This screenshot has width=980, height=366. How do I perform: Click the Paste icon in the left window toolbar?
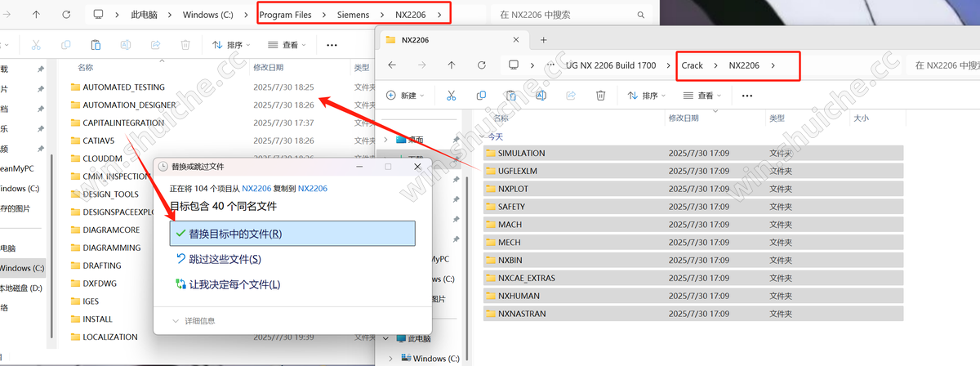(x=96, y=45)
